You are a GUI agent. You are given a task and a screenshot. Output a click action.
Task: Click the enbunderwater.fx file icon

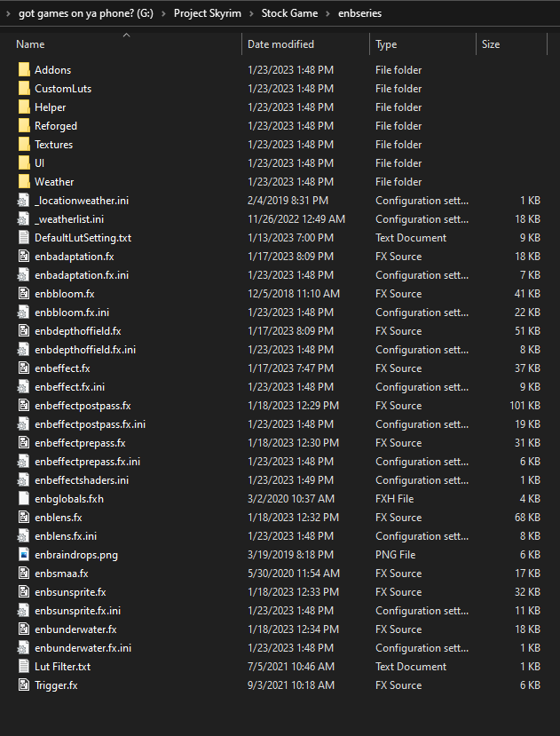tap(23, 629)
